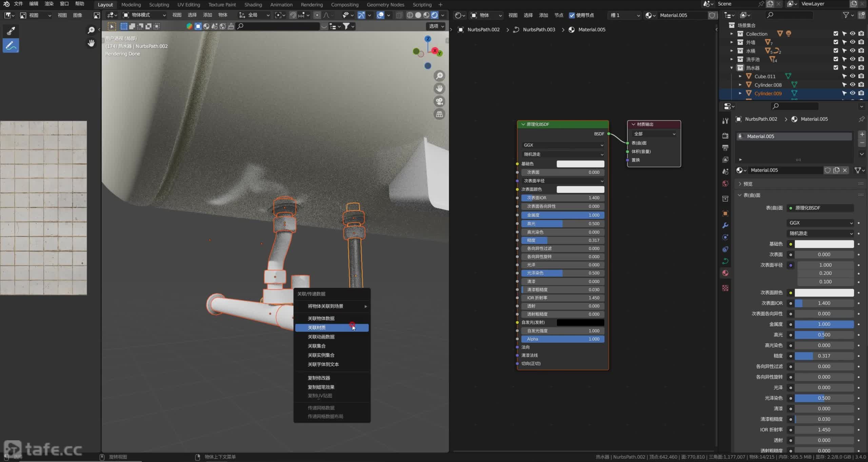Screen dimensions: 868x462
Task: Adjust 糙度 slider in properties panel
Action: [824, 356]
